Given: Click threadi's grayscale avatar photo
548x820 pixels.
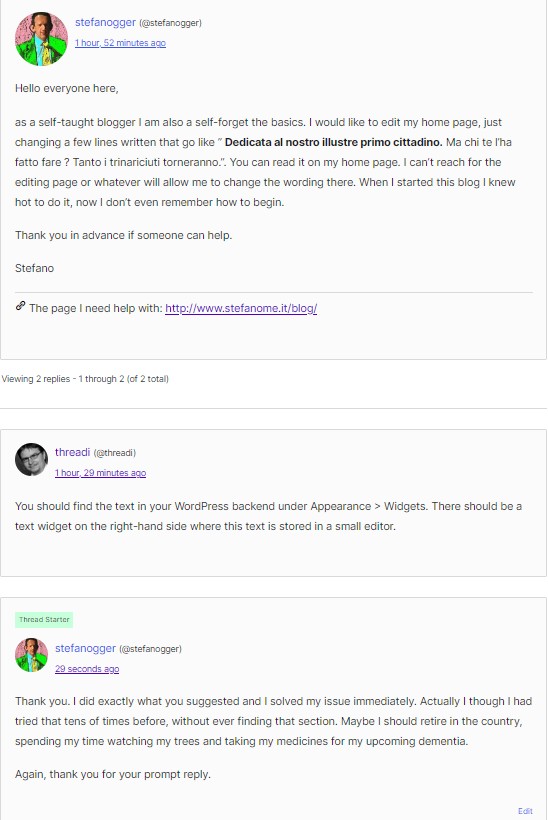Looking at the screenshot, I should (x=31, y=460).
